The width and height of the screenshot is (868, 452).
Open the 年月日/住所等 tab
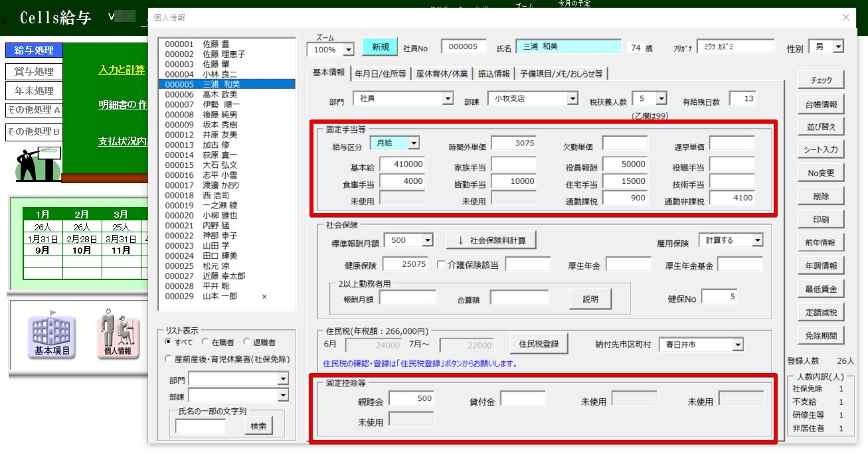(381, 74)
